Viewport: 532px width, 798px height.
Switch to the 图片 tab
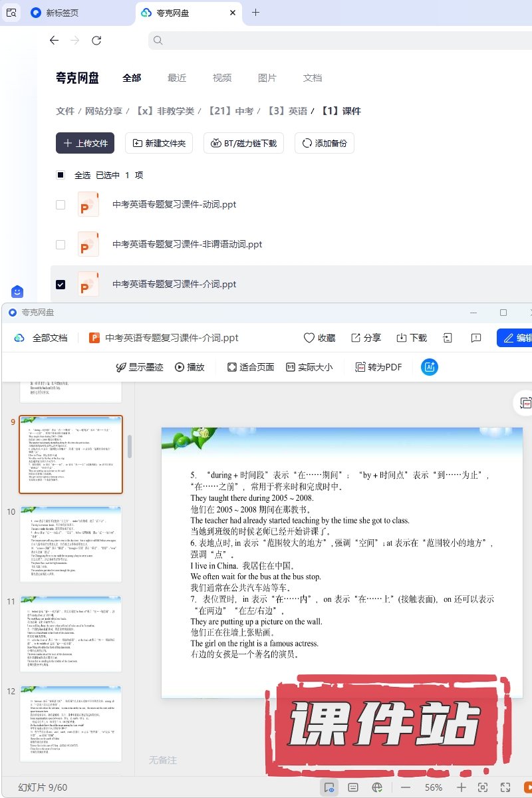(267, 78)
